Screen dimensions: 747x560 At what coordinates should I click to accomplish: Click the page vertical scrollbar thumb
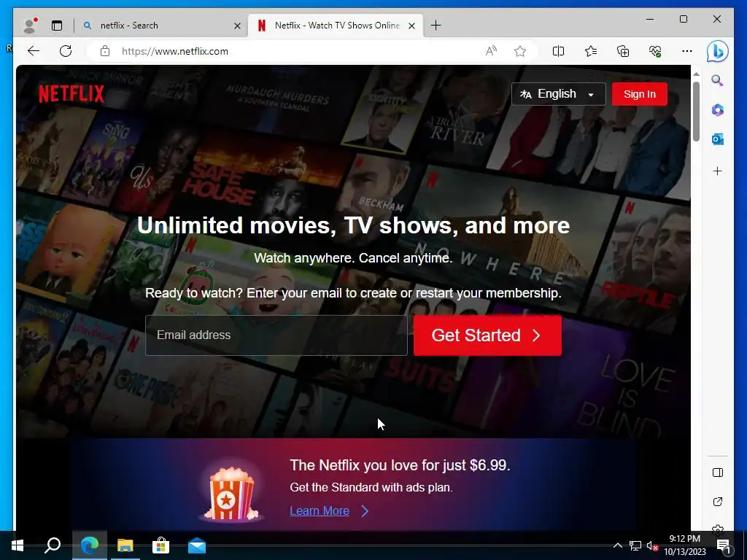696,112
